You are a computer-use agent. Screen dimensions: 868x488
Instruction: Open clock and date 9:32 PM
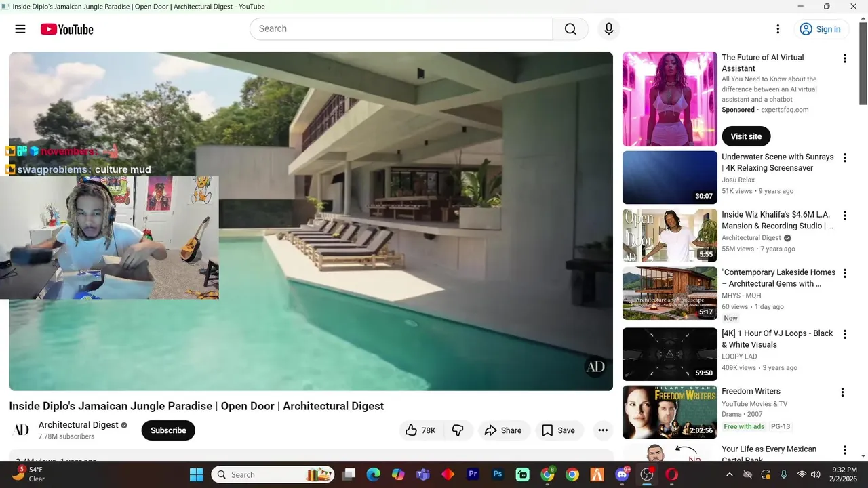[x=844, y=474]
